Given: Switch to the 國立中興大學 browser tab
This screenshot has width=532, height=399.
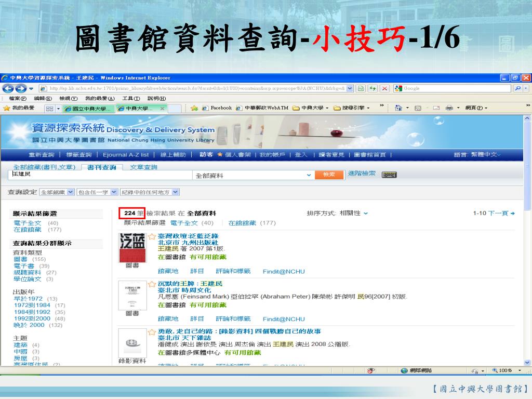Looking at the screenshot, I should tap(89, 109).
